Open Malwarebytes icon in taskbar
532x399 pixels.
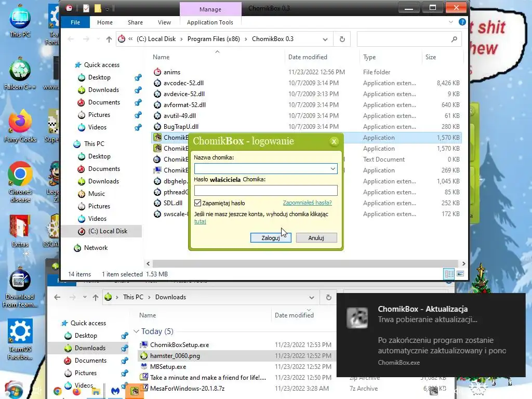pyautogui.click(x=115, y=391)
